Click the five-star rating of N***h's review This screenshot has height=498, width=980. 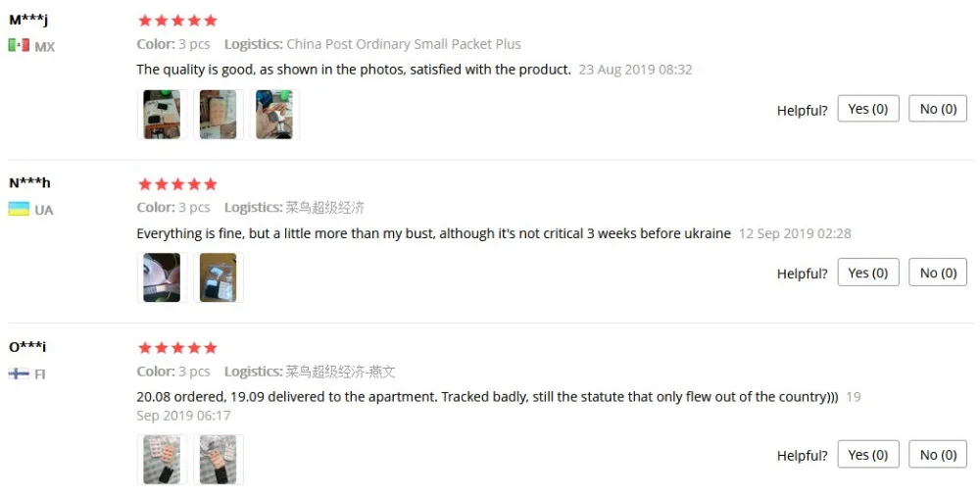click(x=177, y=183)
